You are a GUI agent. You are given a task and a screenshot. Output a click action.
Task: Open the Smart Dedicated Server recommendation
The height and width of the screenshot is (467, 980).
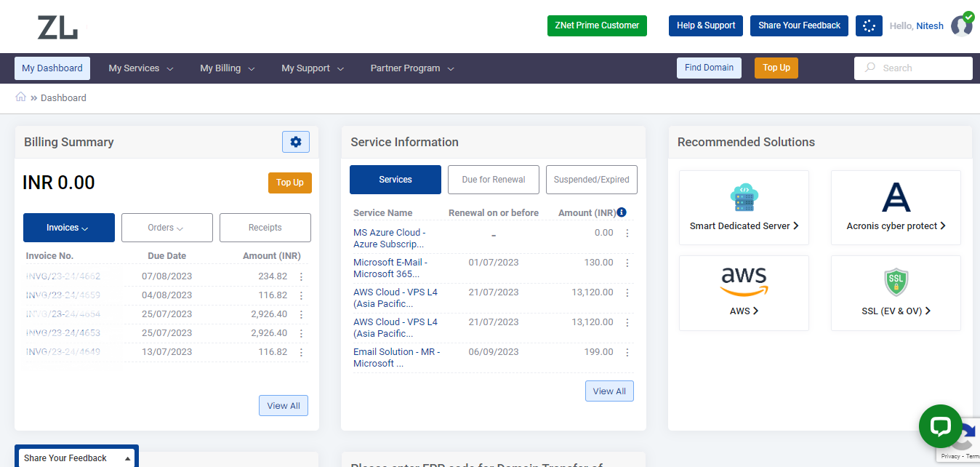pyautogui.click(x=744, y=207)
